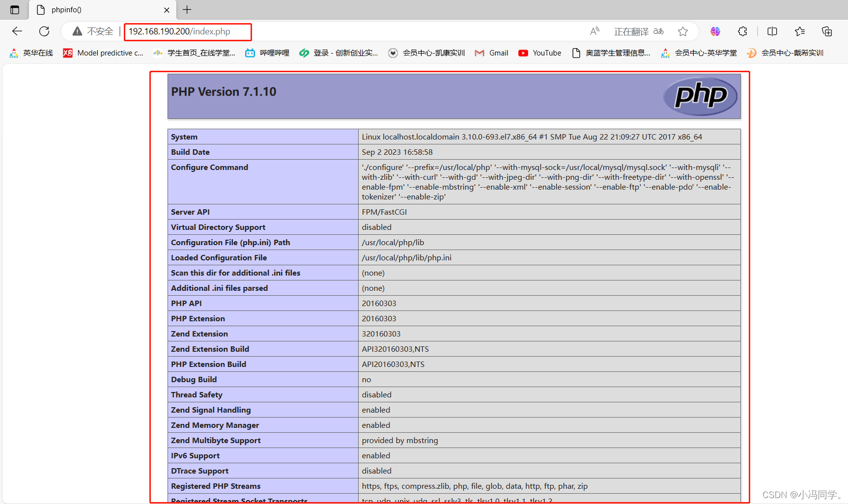Open the YouTube bookmark
This screenshot has height=504, width=848.
point(539,53)
